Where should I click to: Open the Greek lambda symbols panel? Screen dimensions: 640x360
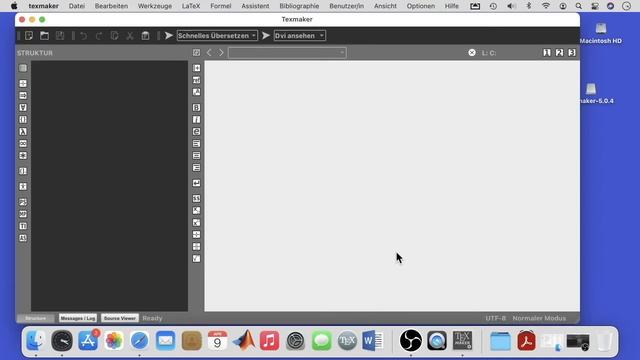point(23,131)
